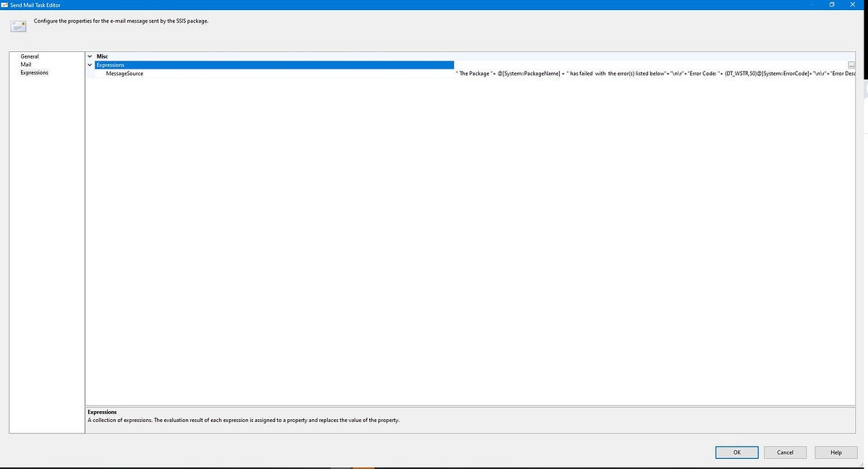
Task: Switch to the General page
Action: tap(30, 56)
